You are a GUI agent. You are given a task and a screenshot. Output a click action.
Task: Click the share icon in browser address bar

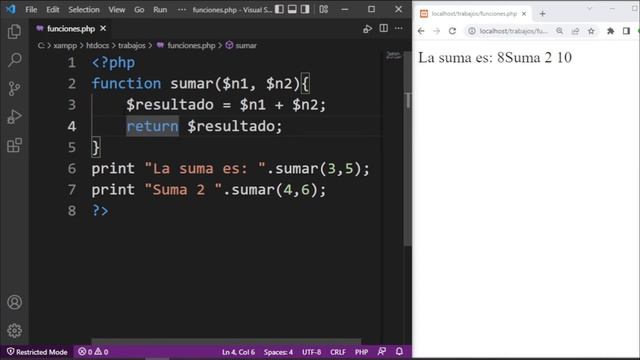(575, 31)
